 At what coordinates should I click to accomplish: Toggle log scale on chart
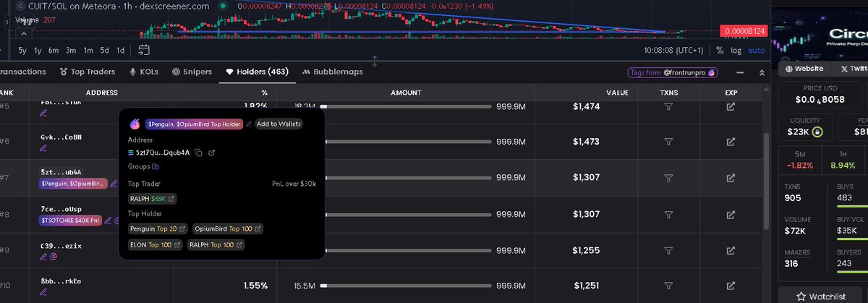click(x=736, y=51)
